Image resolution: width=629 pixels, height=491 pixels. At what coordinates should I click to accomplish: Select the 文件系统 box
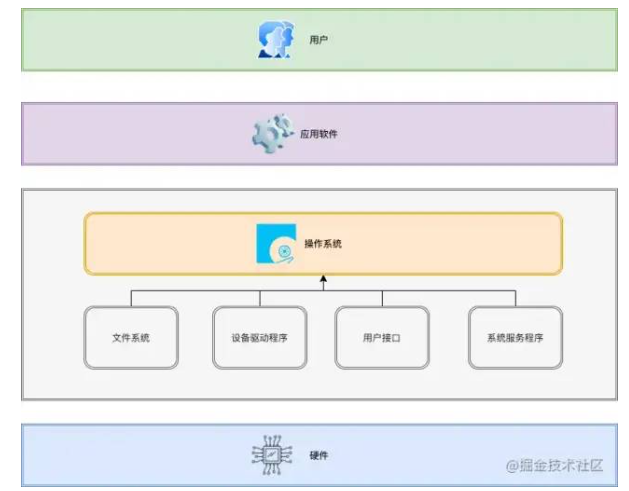click(x=131, y=338)
